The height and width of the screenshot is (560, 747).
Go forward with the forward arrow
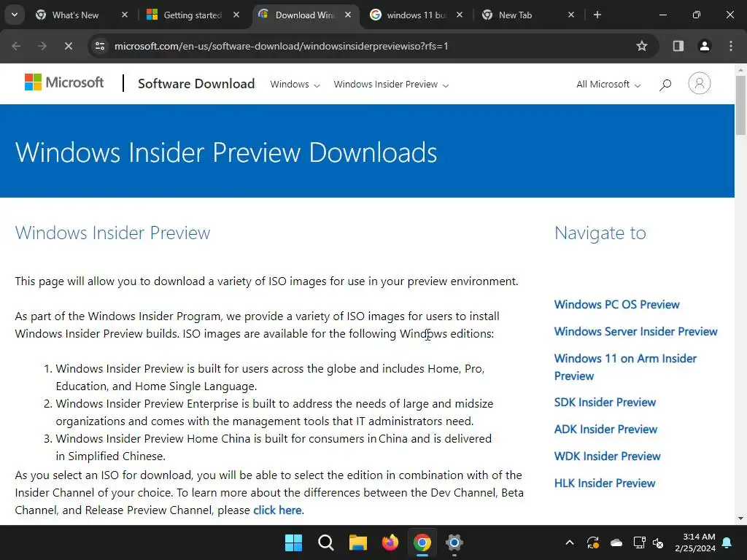click(42, 46)
